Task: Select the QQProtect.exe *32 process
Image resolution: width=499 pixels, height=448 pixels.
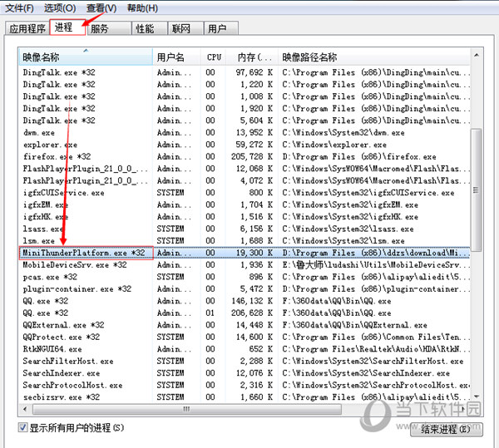Action: coord(244,337)
